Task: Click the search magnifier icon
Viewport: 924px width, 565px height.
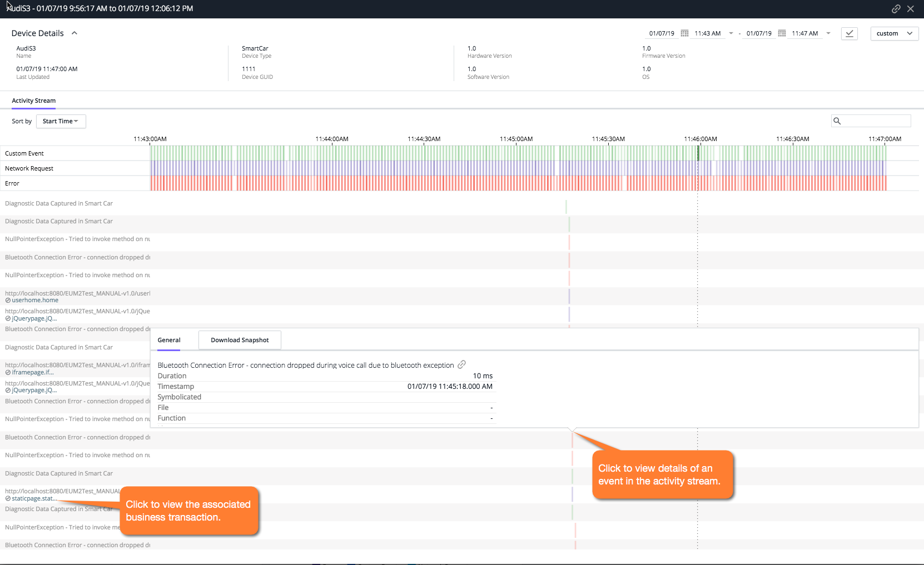Action: 837,121
